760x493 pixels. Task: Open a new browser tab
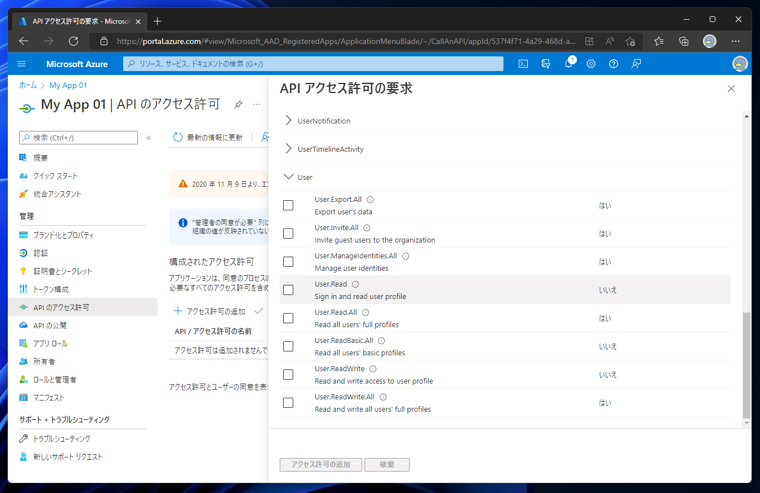[157, 21]
